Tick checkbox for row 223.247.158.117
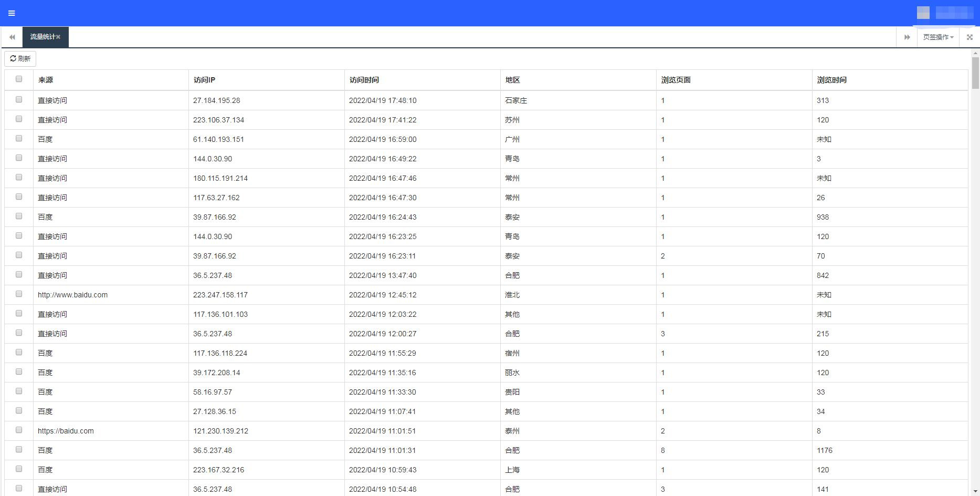Viewport: 980px width, 496px height. (x=19, y=294)
